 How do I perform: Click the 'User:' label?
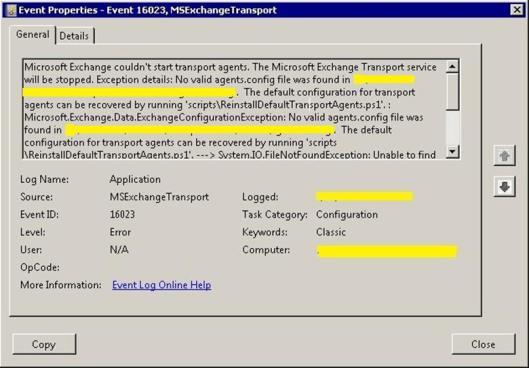click(x=31, y=250)
